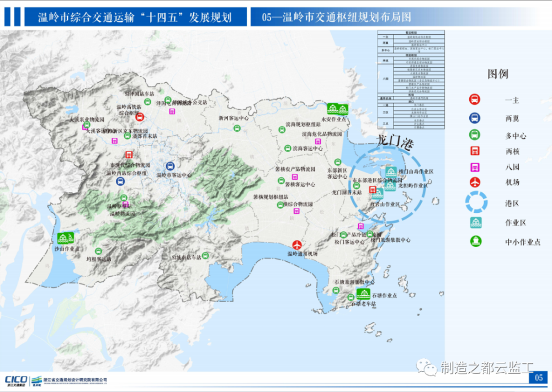Viewport: 552px width, 392px height.
Task: Click the green ship marker at 永安作业点
Action: coord(337,109)
